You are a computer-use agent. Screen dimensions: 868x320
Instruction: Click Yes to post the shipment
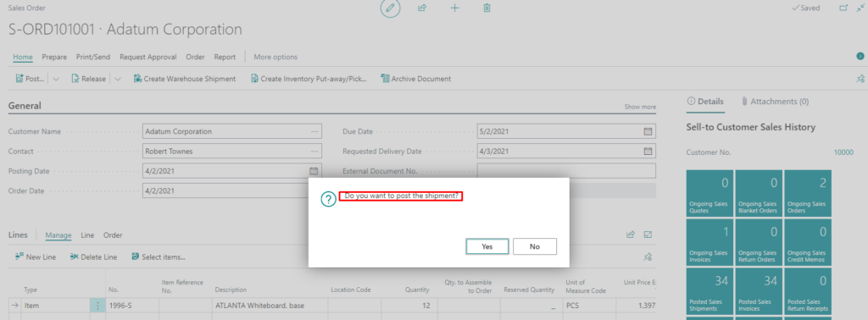coord(487,246)
